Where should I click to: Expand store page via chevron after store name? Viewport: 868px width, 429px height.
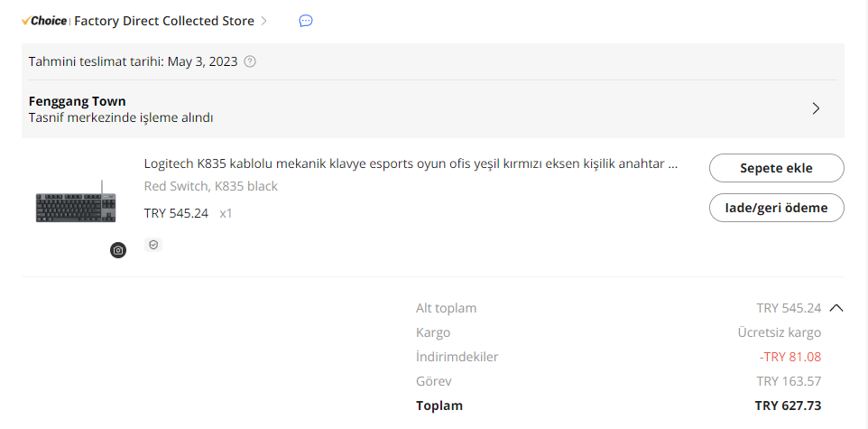point(263,21)
